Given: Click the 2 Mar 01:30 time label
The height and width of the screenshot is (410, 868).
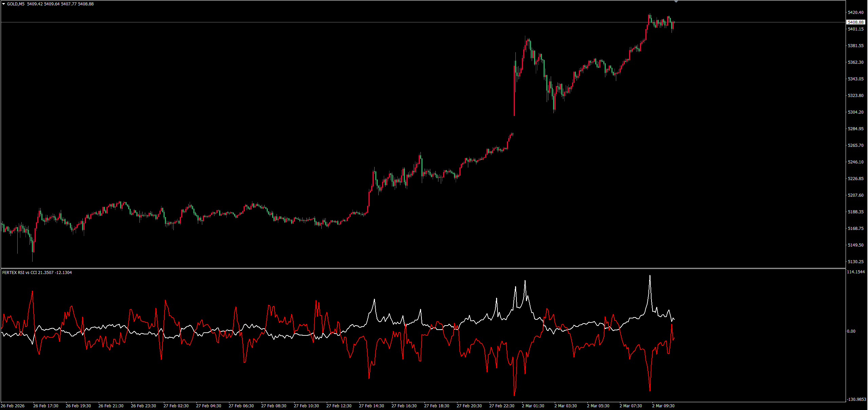Looking at the screenshot, I should 533,406.
